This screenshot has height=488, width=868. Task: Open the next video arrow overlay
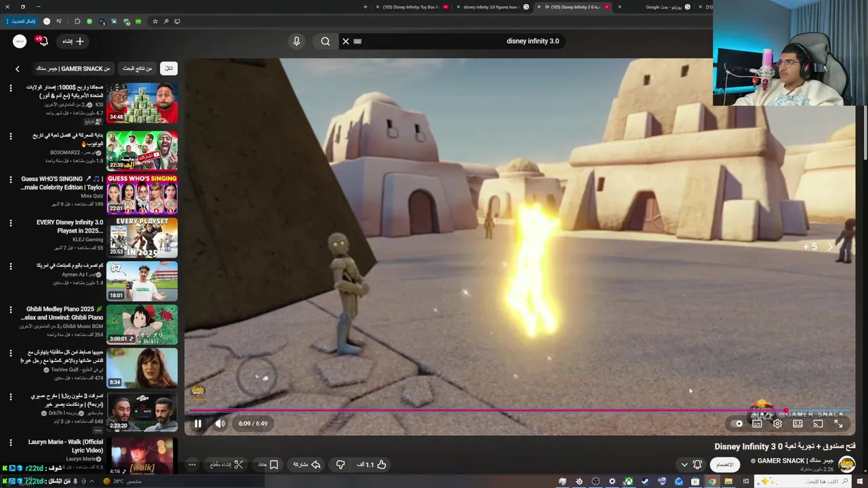click(829, 247)
